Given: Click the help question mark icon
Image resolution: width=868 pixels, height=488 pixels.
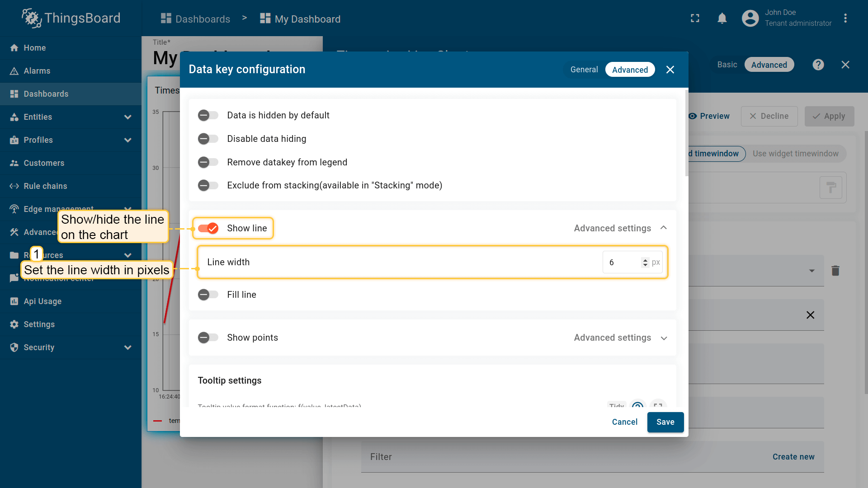Looking at the screenshot, I should [x=818, y=65].
